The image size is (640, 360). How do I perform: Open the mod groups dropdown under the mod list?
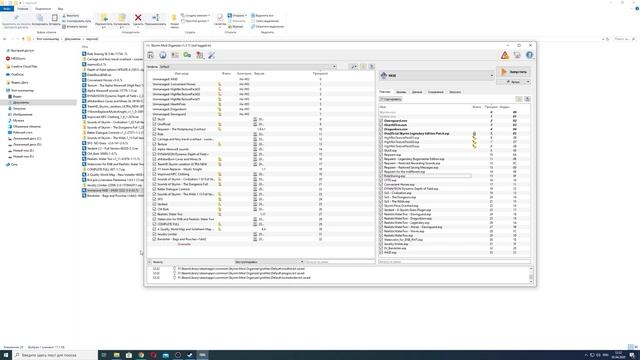pyautogui.click(x=269, y=262)
